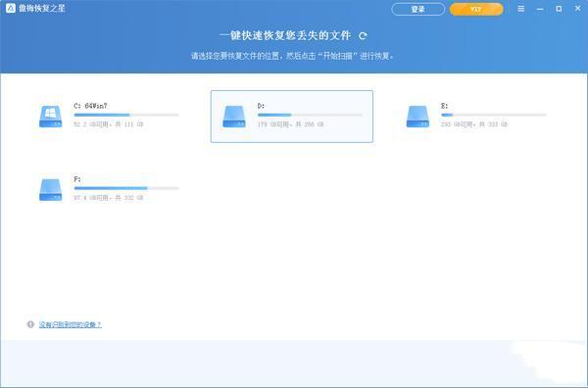Click the E: drive capacity text showing 333 GB
Viewport: 588px width, 388px height.
tap(474, 124)
